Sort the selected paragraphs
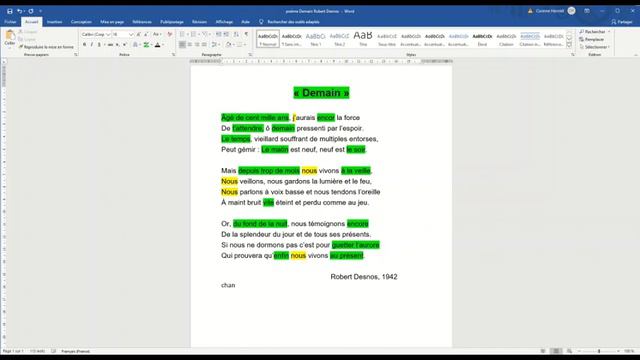The width and height of the screenshot is (640, 360). coord(236,34)
